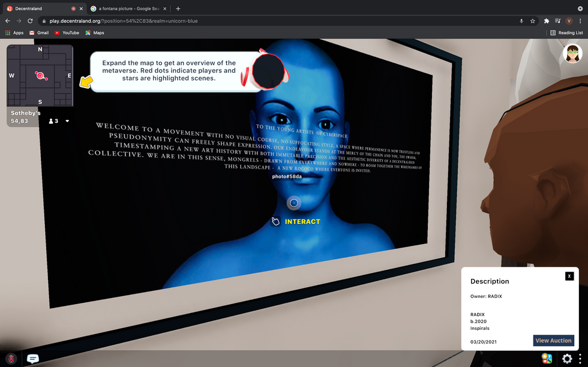
Task: Open the YouTube bookmark
Action: 67,32
